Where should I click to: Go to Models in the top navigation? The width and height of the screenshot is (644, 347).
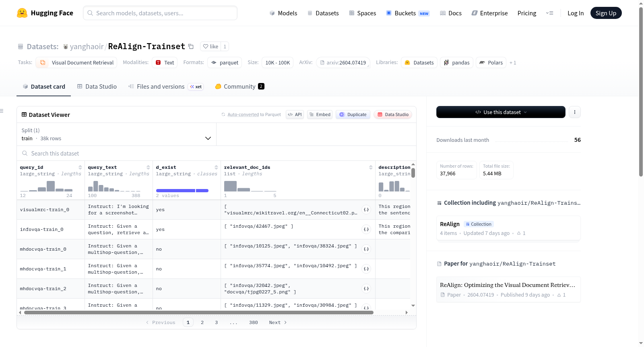pos(283,13)
